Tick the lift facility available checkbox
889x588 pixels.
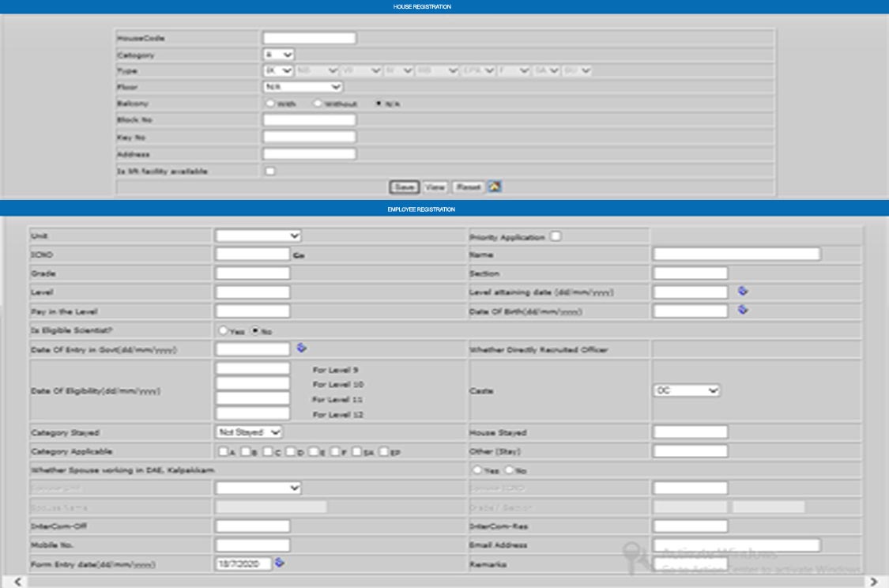coord(270,171)
